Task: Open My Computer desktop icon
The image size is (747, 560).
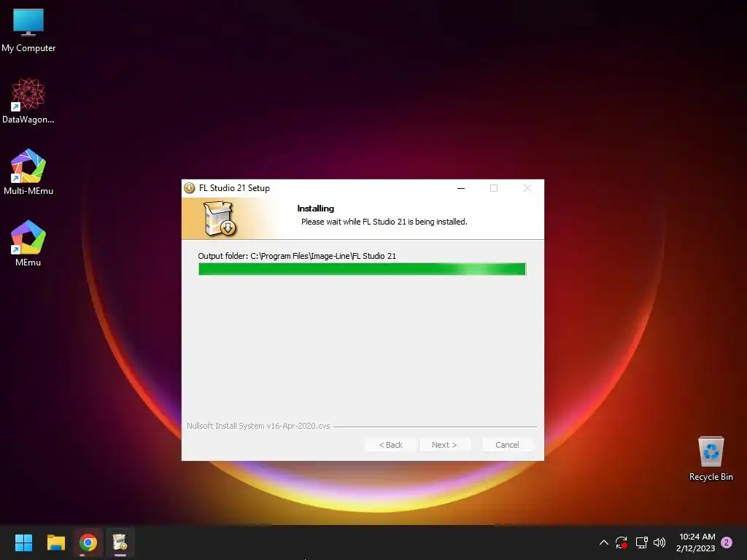Action: coord(28,30)
